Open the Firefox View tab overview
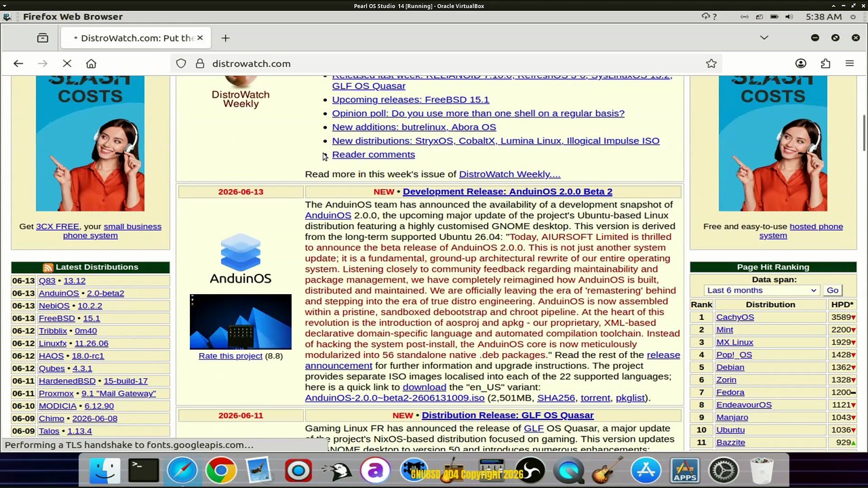This screenshot has height=488, width=868. 43,38
